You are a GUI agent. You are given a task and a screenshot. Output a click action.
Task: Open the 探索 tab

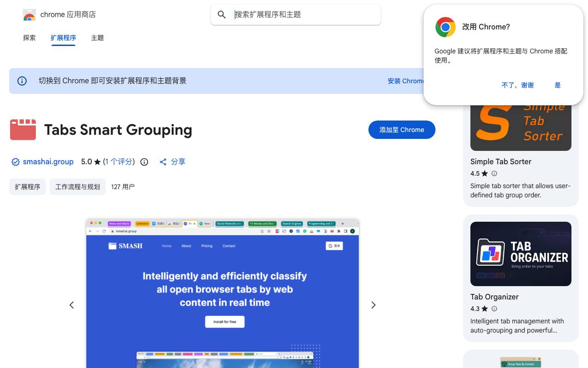(x=29, y=38)
